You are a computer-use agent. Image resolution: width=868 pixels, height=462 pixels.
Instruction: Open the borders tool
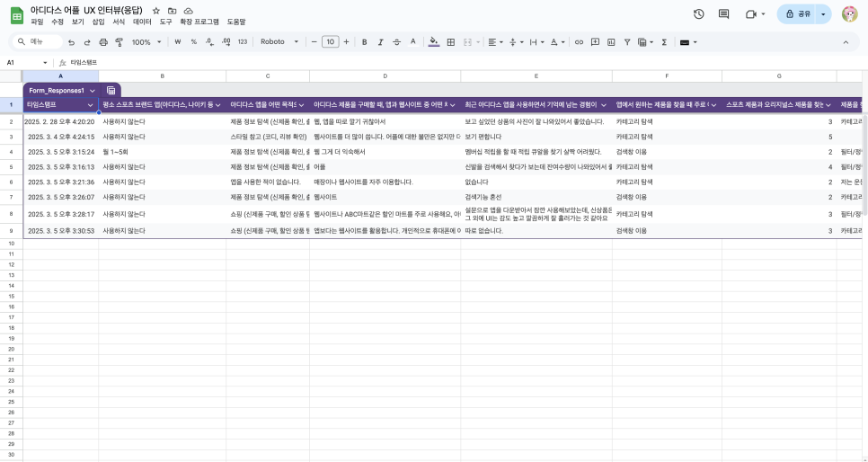pyautogui.click(x=450, y=42)
